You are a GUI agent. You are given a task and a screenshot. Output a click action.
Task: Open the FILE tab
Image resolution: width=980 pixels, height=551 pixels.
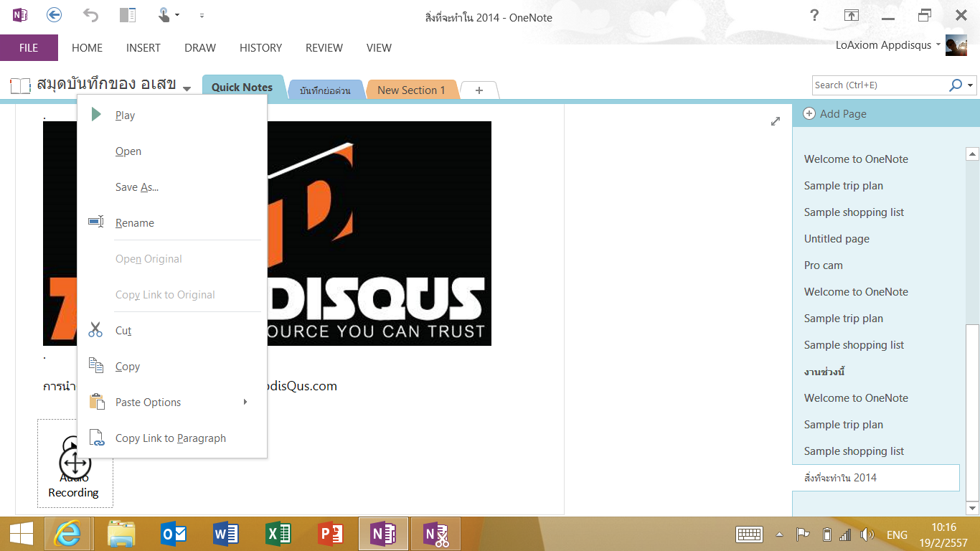[29, 48]
